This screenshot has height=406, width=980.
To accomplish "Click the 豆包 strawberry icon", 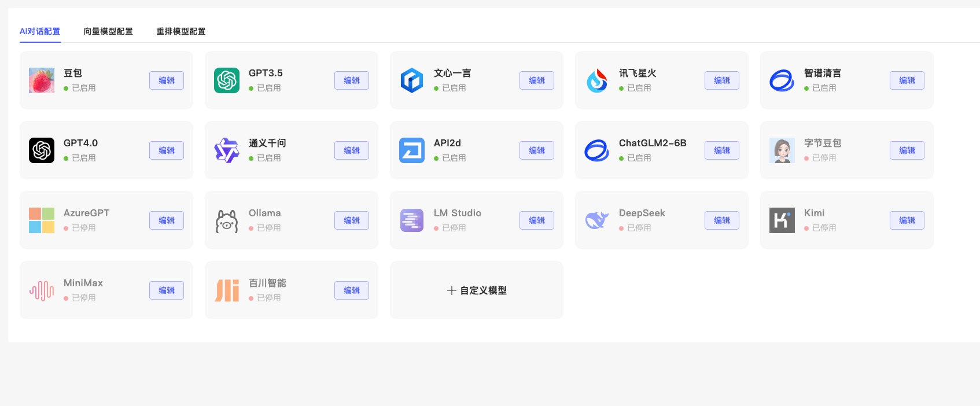I will click(x=42, y=80).
